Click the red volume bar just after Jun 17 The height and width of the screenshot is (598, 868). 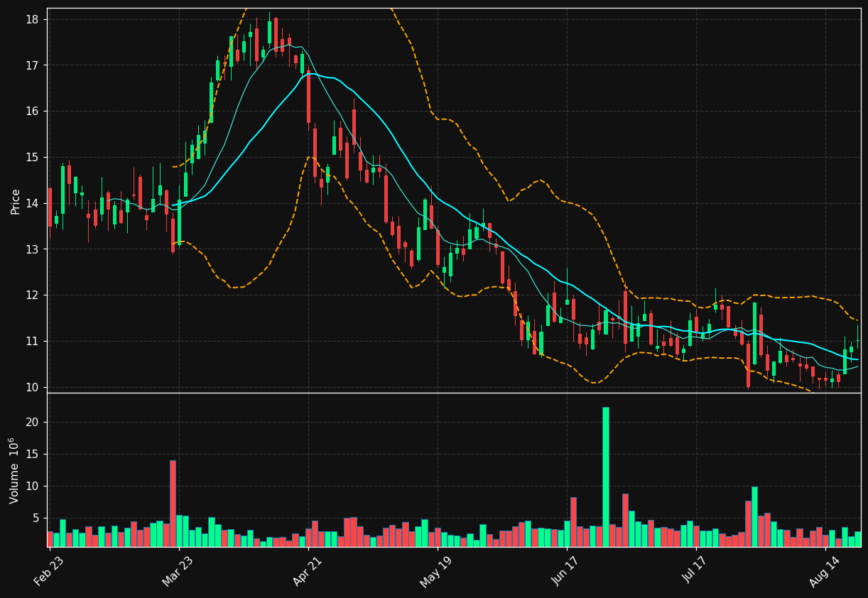[573, 521]
